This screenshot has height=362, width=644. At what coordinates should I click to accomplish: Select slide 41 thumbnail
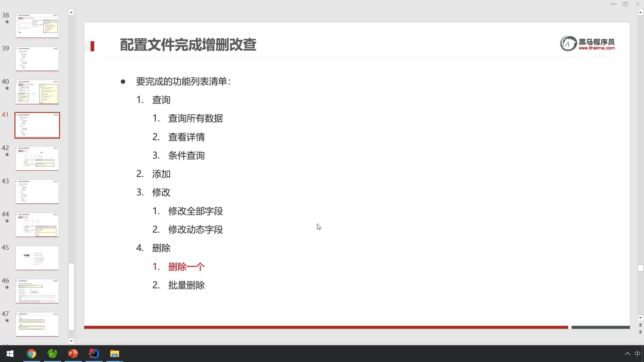tap(37, 125)
